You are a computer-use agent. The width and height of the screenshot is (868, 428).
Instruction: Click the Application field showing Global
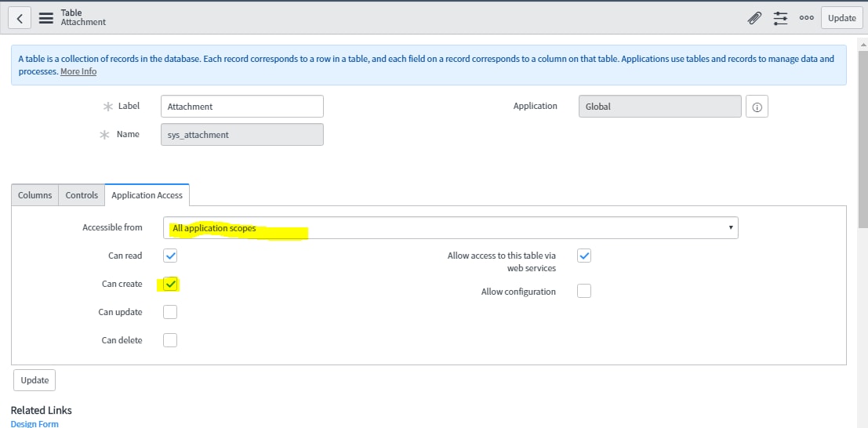(660, 107)
